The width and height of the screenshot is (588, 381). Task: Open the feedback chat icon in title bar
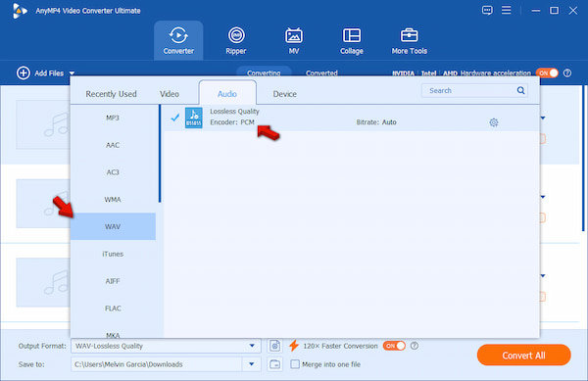coord(487,10)
